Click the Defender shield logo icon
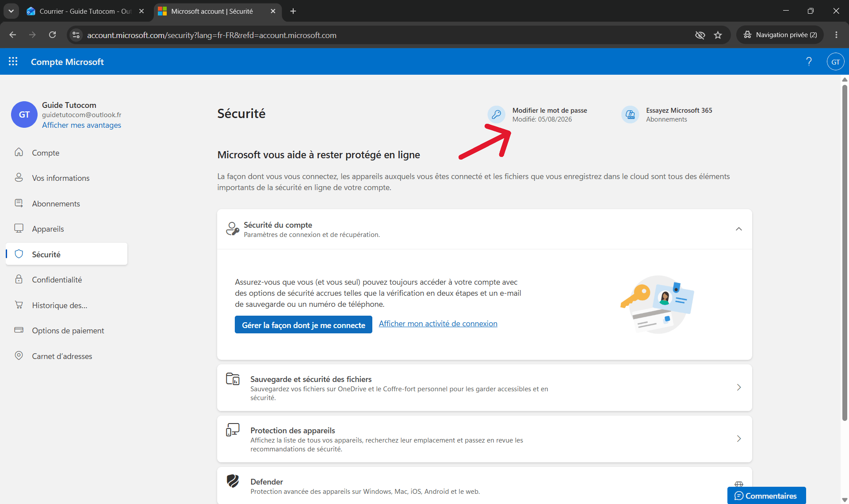Viewport: 849px width, 504px height. click(x=233, y=481)
